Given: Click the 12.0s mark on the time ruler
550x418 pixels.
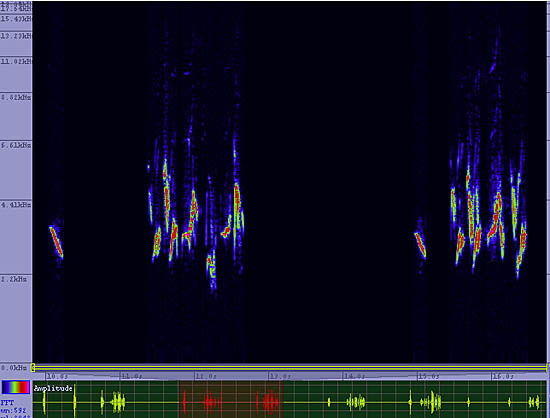Looking at the screenshot, I should [x=206, y=377].
